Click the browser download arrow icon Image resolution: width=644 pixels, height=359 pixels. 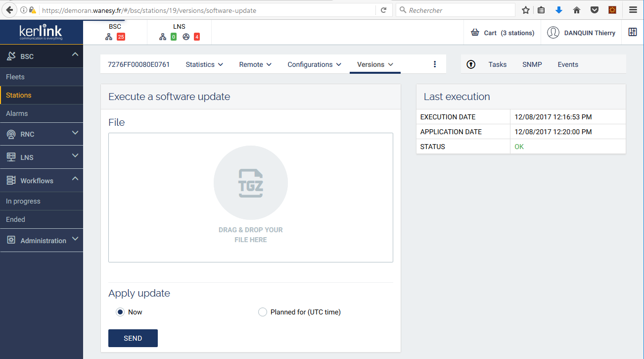(x=559, y=10)
